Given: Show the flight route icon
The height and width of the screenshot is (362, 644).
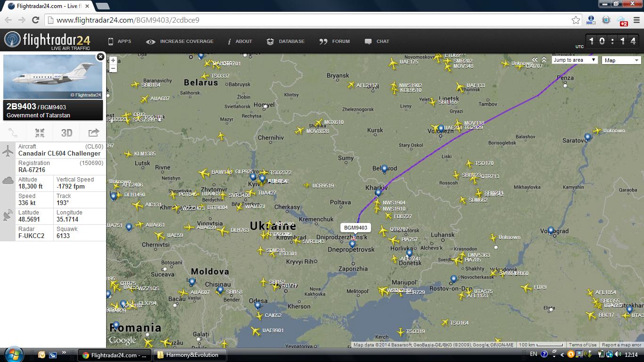Looking at the screenshot, I should pyautogui.click(x=14, y=133).
